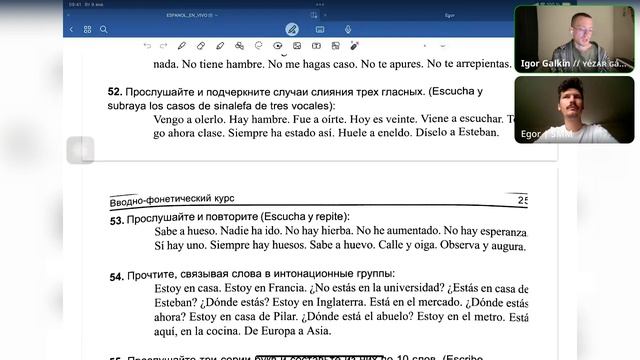Select the Image insert tool
Screen dimensions: 640x360
[x=297, y=46]
